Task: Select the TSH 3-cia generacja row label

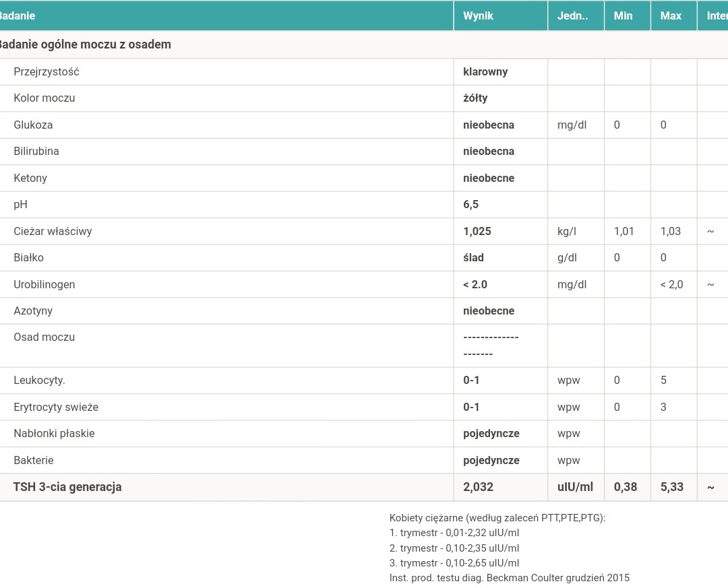Action: (67, 487)
